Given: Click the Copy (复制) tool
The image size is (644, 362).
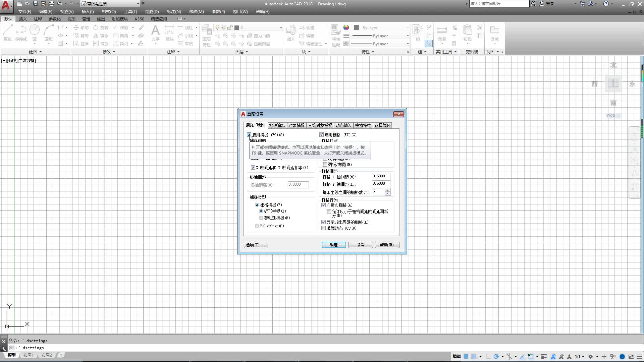Looking at the screenshot, I should [x=81, y=36].
